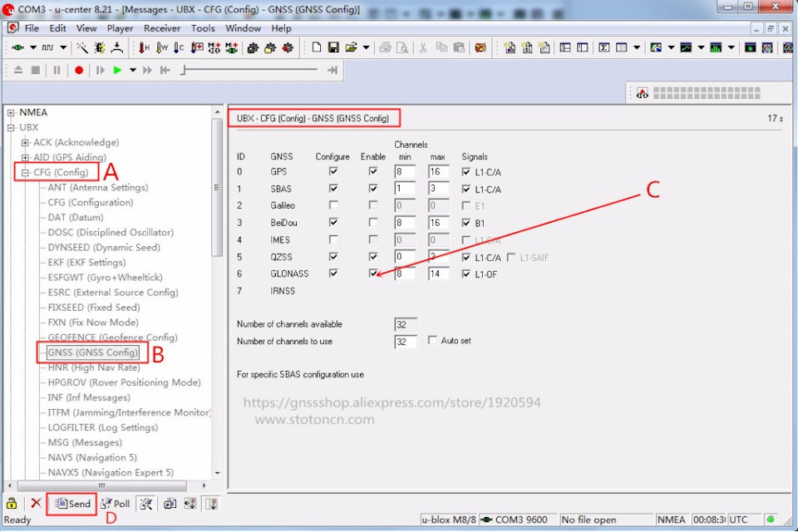Image resolution: width=798 pixels, height=532 pixels.
Task: Click the red gear icon in toolbar
Action: click(288, 48)
